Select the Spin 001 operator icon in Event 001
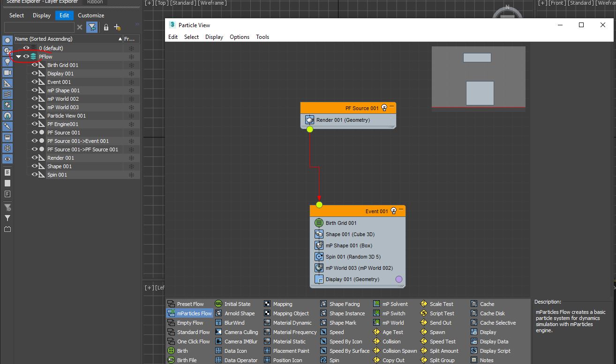 tap(319, 256)
